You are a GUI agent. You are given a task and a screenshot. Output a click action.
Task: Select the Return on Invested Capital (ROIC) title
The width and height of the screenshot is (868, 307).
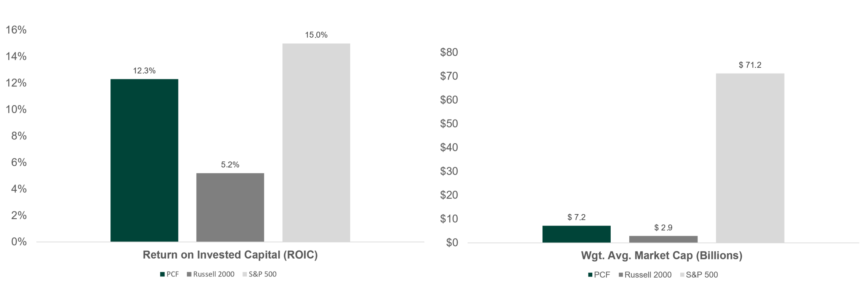[x=230, y=255]
